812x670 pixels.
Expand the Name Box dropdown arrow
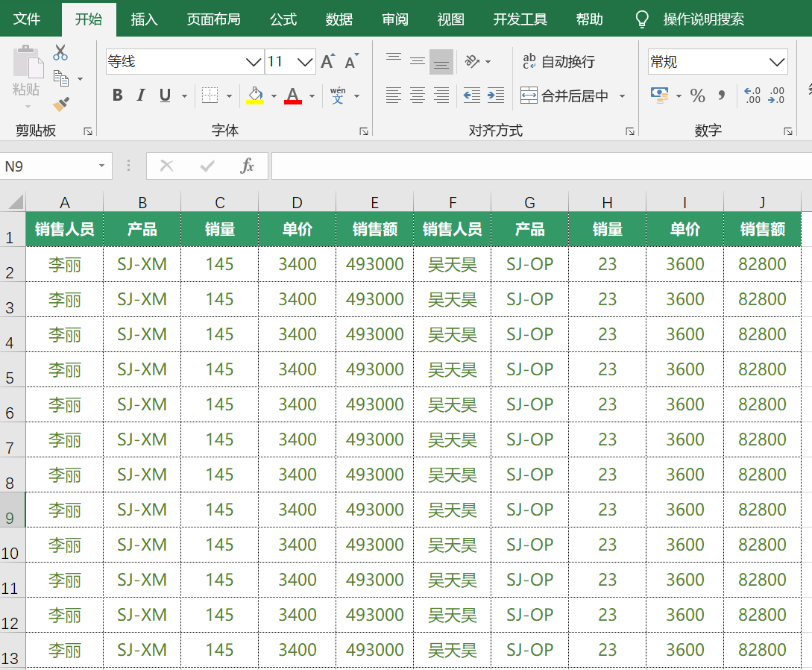101,166
